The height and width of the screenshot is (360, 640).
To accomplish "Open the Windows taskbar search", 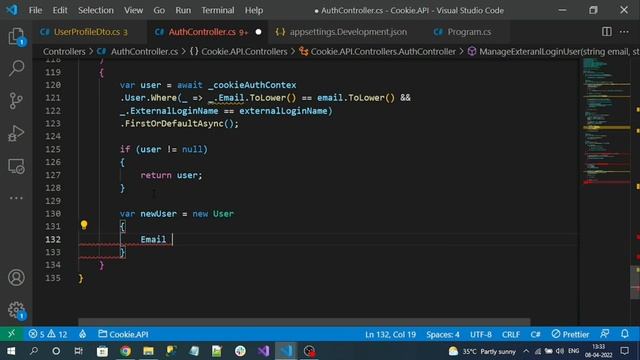I will pyautogui.click(x=34, y=351).
